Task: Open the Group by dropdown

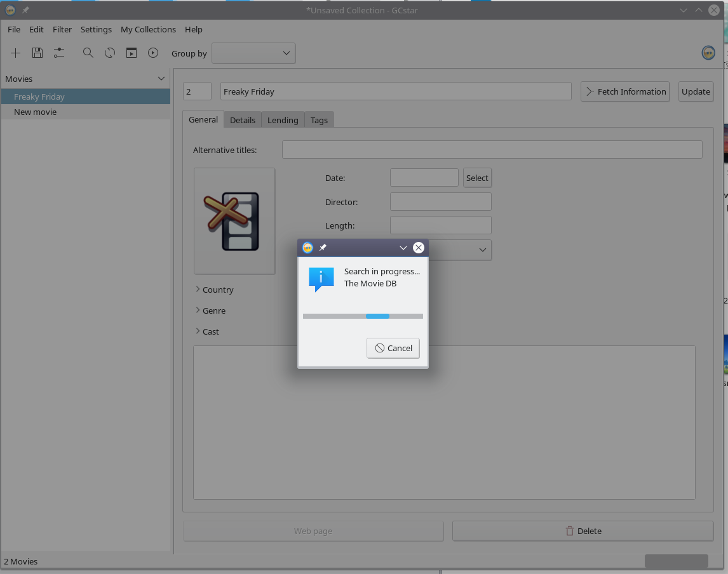Action: coord(253,53)
